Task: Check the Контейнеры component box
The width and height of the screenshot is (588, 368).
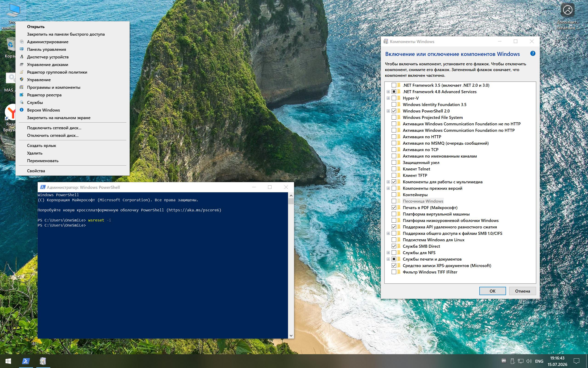Action: point(394,195)
